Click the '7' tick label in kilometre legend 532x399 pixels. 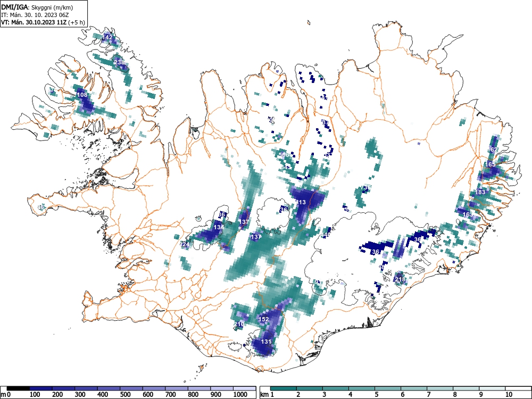click(x=428, y=395)
